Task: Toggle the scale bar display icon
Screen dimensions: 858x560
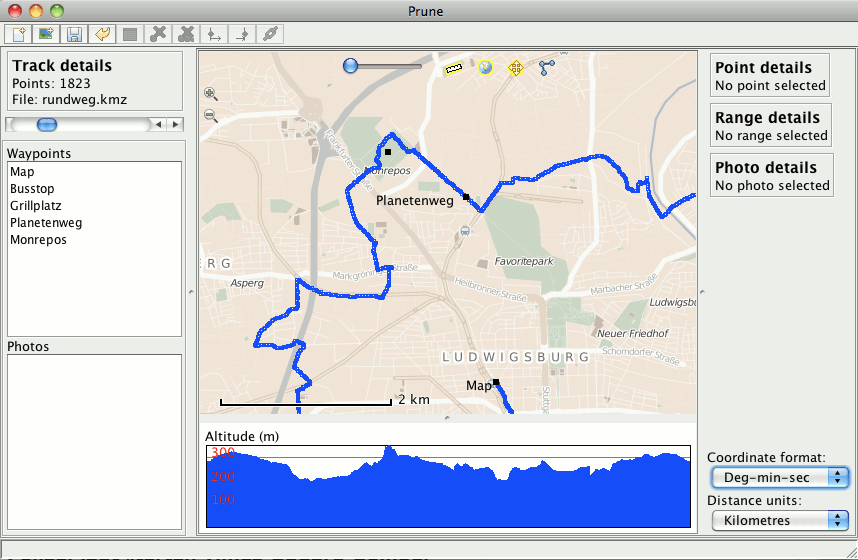Action: (x=455, y=68)
